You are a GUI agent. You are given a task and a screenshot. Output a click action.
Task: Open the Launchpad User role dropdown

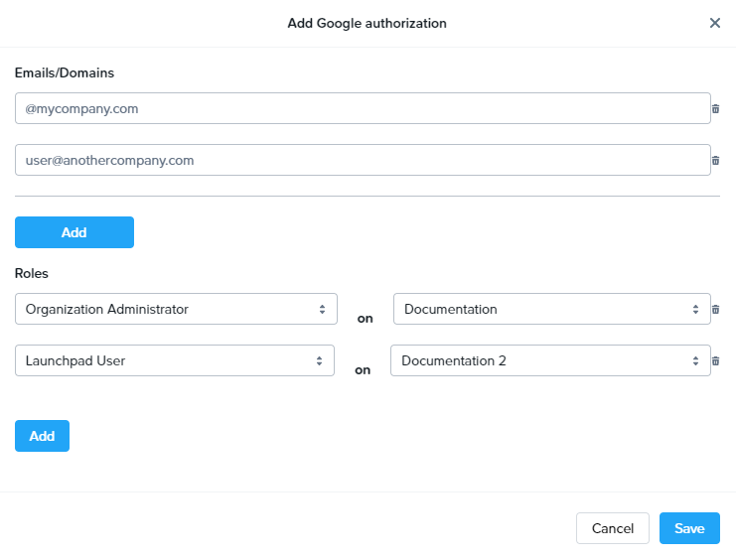[x=175, y=360]
